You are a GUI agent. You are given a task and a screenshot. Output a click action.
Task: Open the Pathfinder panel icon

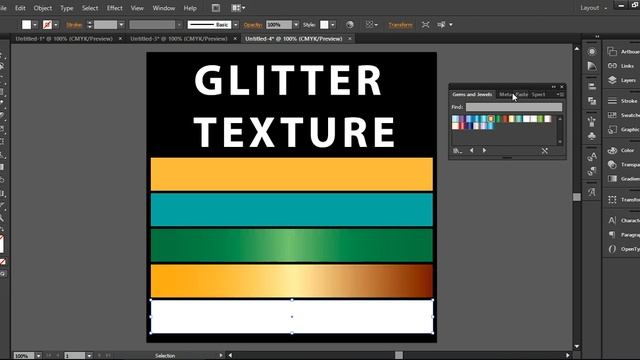click(x=592, y=100)
